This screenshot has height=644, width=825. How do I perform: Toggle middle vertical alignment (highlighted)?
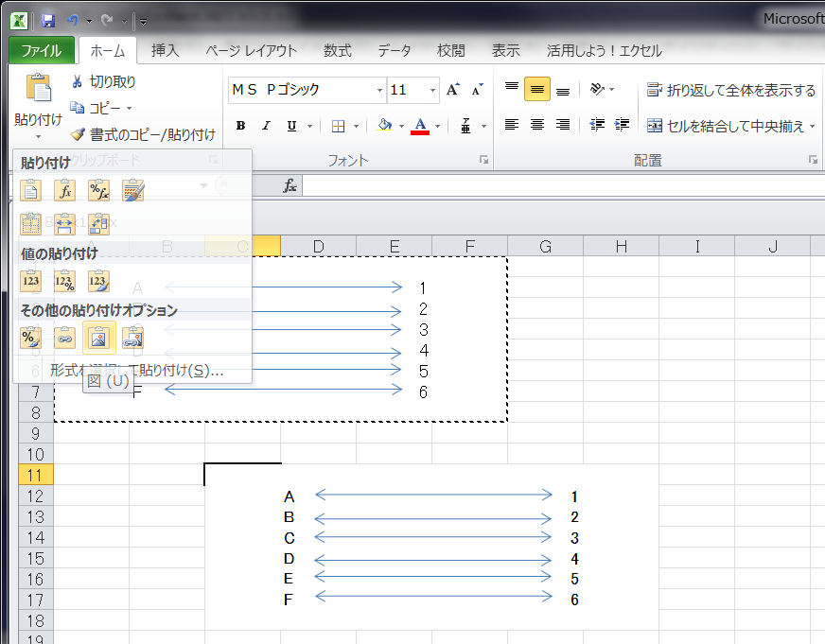point(537,88)
